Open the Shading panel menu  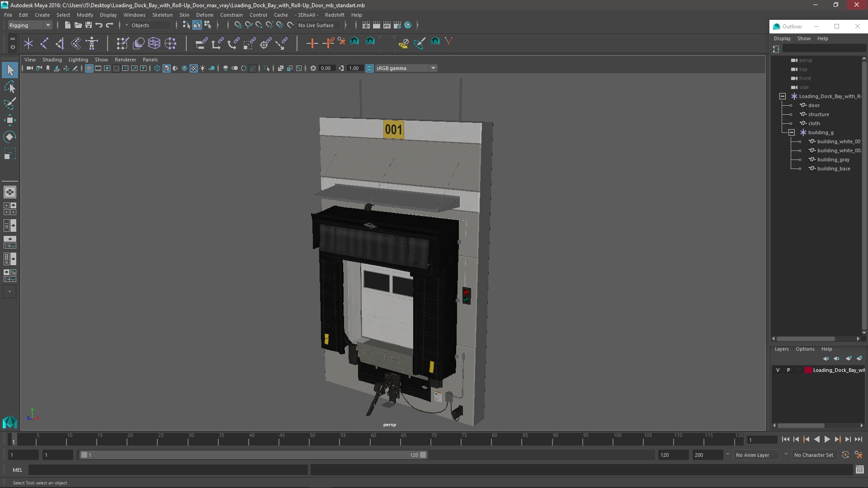click(52, 60)
